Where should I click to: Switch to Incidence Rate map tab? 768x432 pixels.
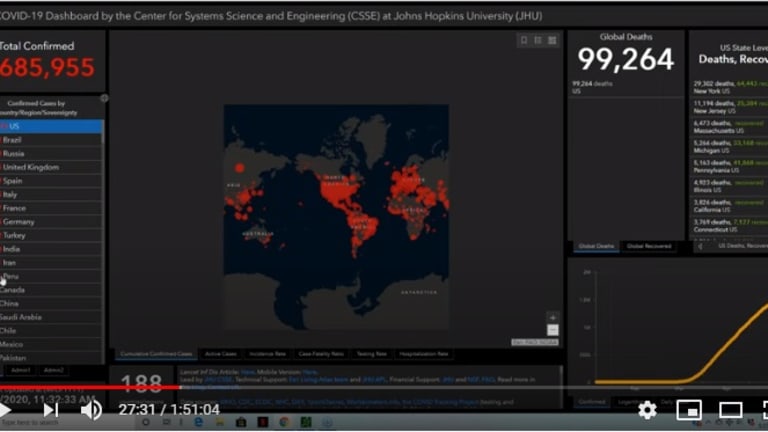tap(267, 354)
